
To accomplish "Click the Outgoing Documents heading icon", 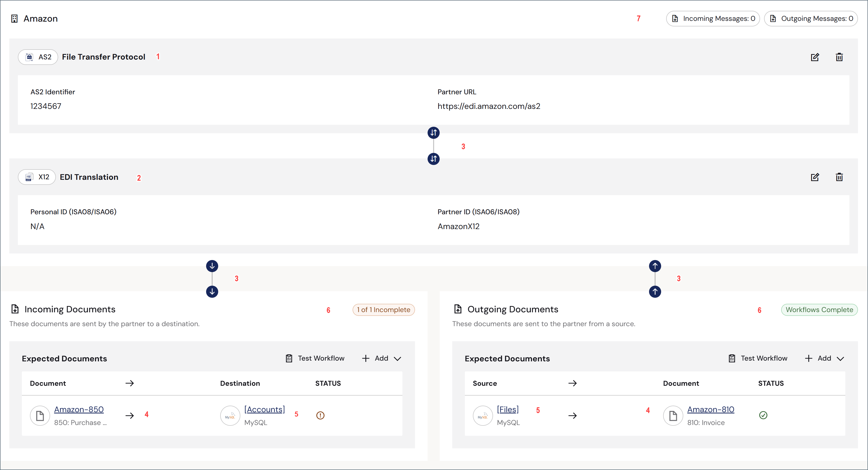I will click(x=458, y=309).
